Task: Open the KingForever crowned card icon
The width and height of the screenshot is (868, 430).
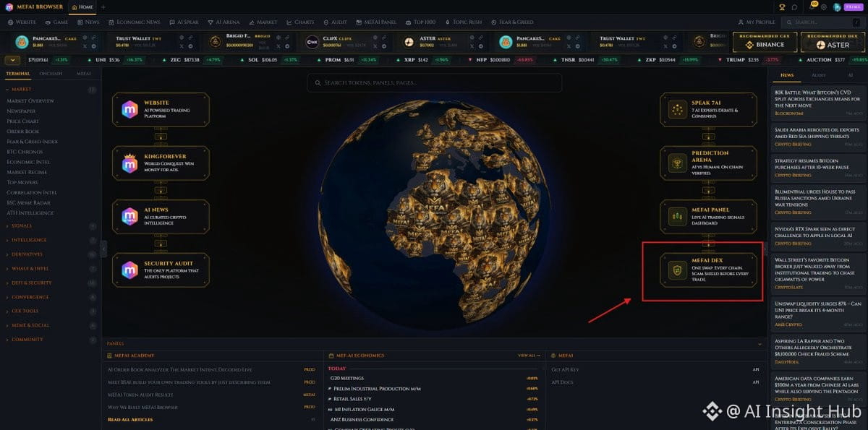Action: point(129,163)
